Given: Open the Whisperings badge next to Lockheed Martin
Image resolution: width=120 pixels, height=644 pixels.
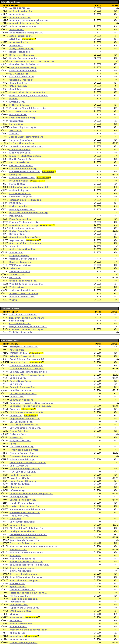Looking at the screenshot, I should [44, 178].
